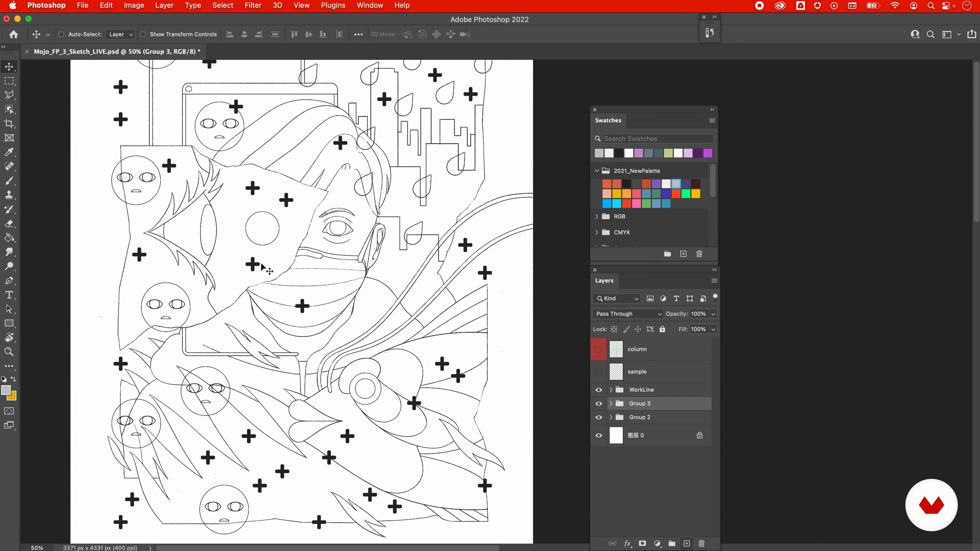Show the hidden column layer
Image resolution: width=980 pixels, height=551 pixels.
coord(598,349)
